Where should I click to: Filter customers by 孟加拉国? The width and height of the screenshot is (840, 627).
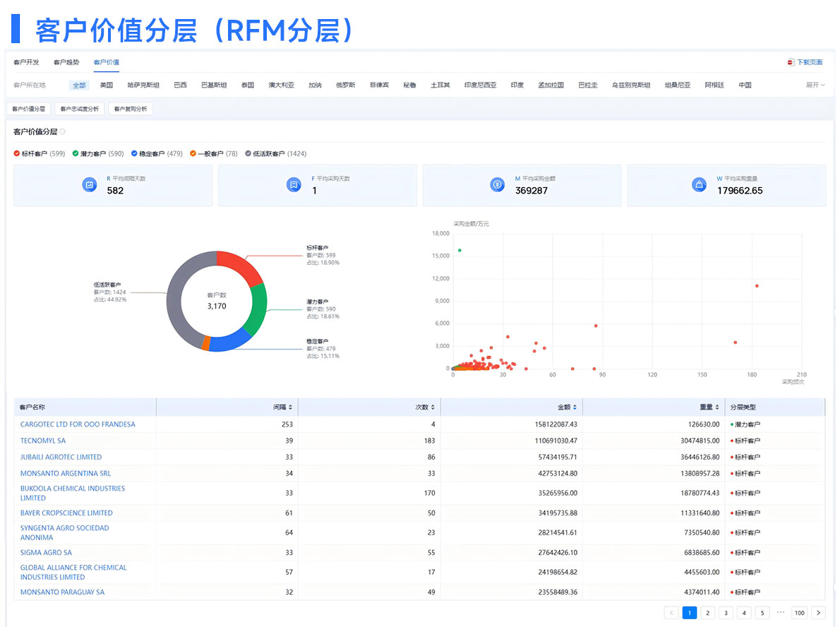tap(551, 85)
